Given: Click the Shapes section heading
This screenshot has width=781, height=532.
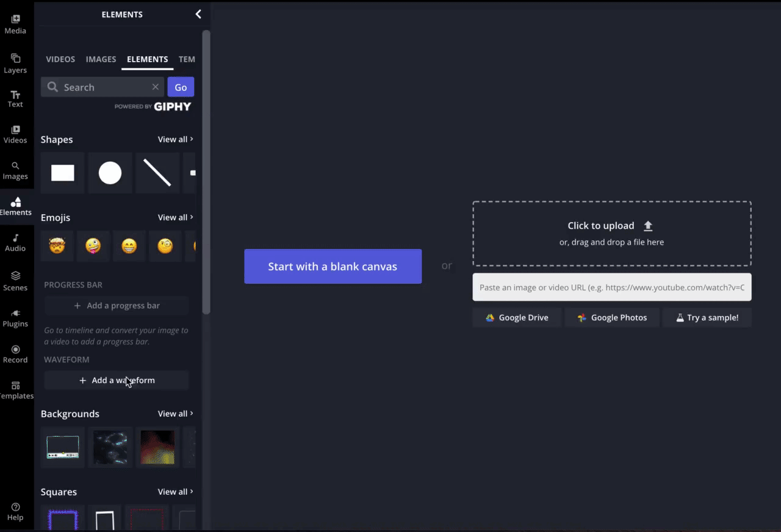Looking at the screenshot, I should coord(57,140).
